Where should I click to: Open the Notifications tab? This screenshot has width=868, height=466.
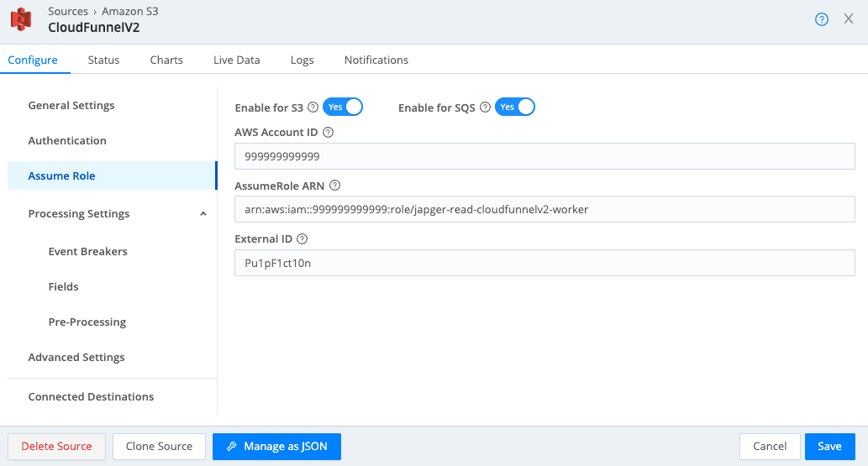[x=376, y=60]
